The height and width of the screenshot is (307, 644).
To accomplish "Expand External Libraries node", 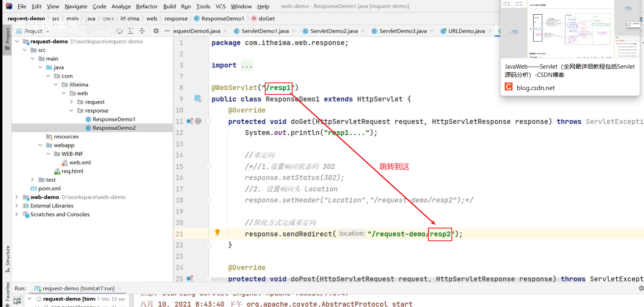I will [x=17, y=206].
